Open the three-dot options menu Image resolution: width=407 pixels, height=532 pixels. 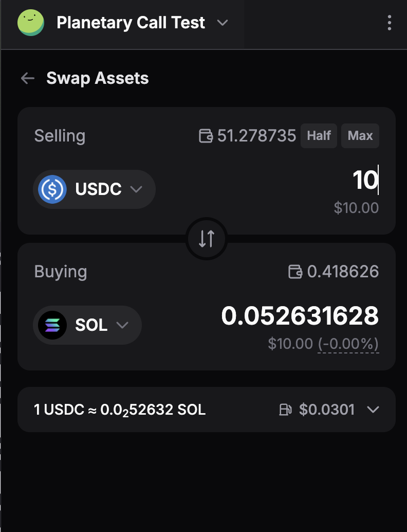click(x=389, y=23)
